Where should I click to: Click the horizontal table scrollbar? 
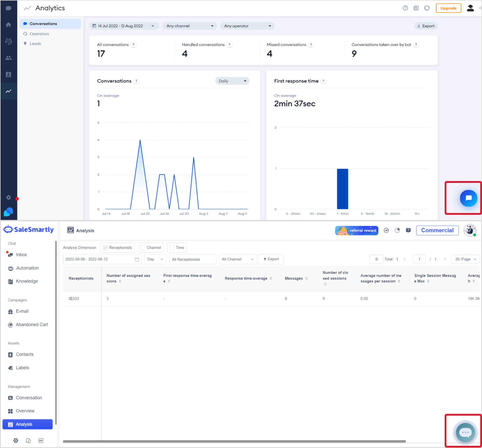pyautogui.click(x=234, y=441)
